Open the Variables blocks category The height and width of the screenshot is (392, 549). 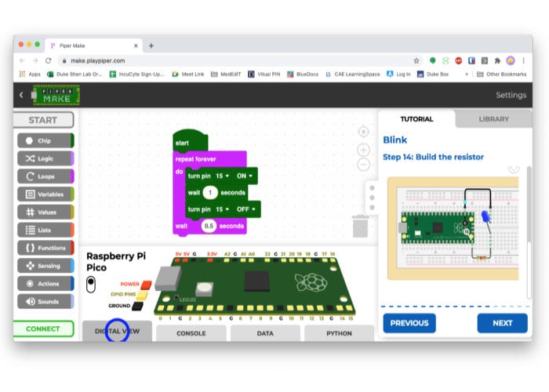(45, 194)
